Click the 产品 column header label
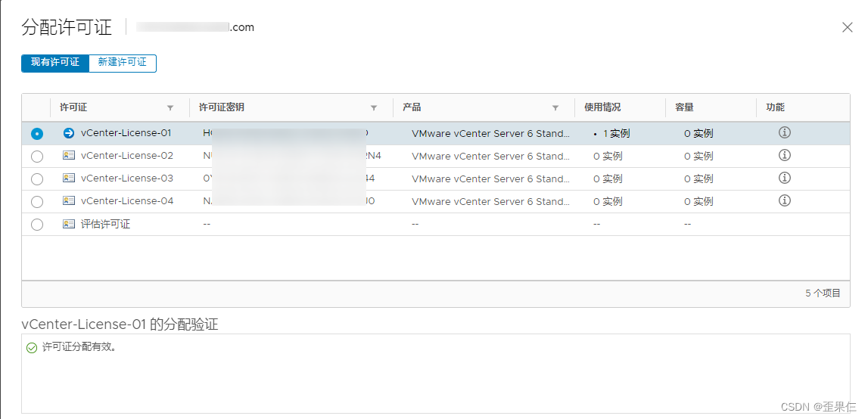 click(412, 107)
